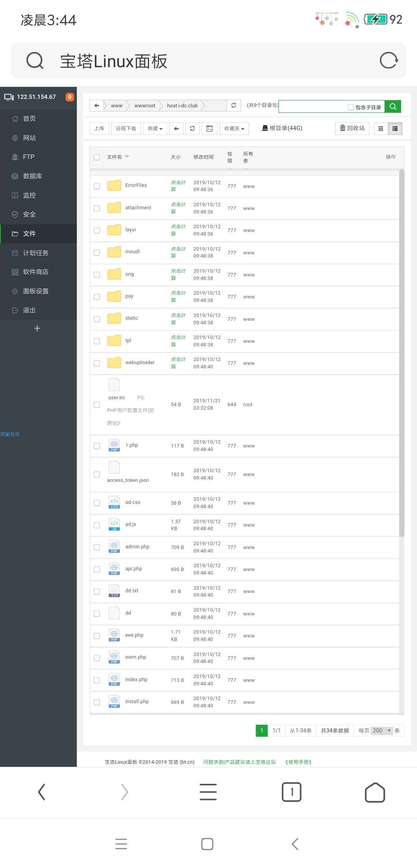Click the static folder icon
Screen dimensions: 417x868
click(114, 319)
